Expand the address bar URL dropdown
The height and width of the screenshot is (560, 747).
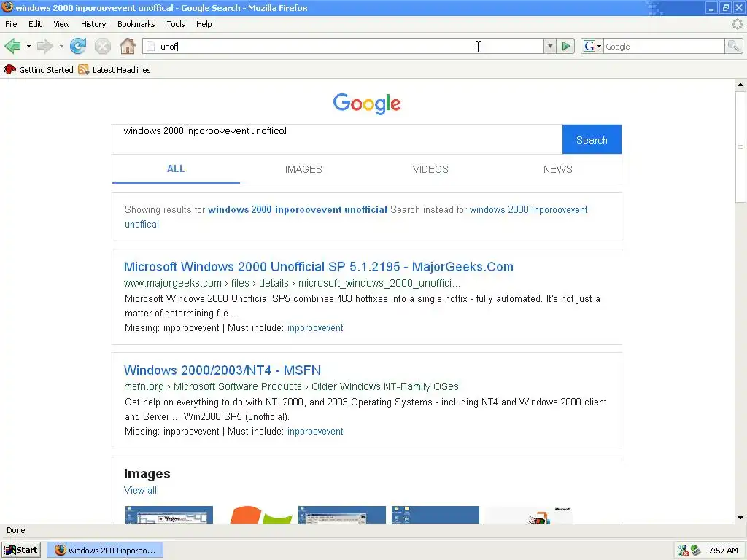pyautogui.click(x=550, y=46)
